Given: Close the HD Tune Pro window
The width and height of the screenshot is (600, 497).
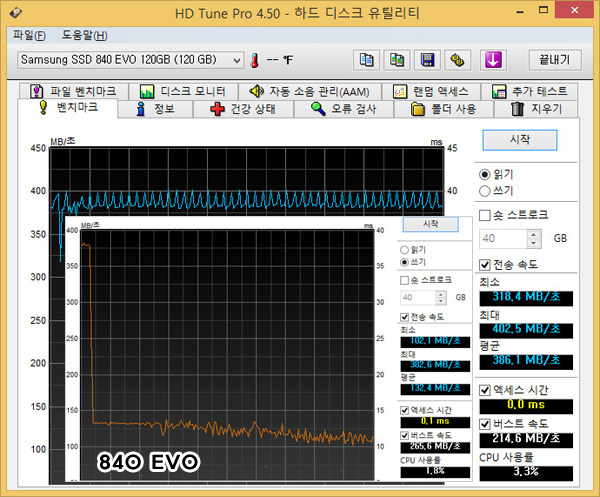Looking at the screenshot, I should (x=575, y=10).
